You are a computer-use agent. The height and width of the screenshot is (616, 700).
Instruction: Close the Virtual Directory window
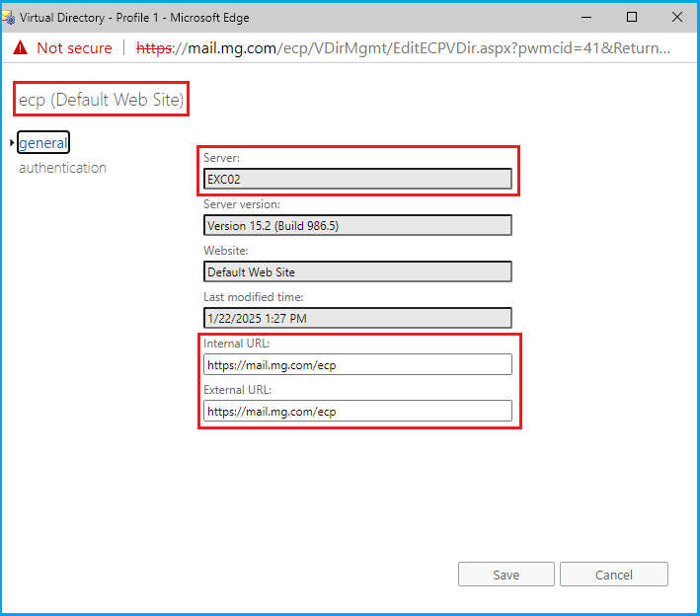coord(677,17)
